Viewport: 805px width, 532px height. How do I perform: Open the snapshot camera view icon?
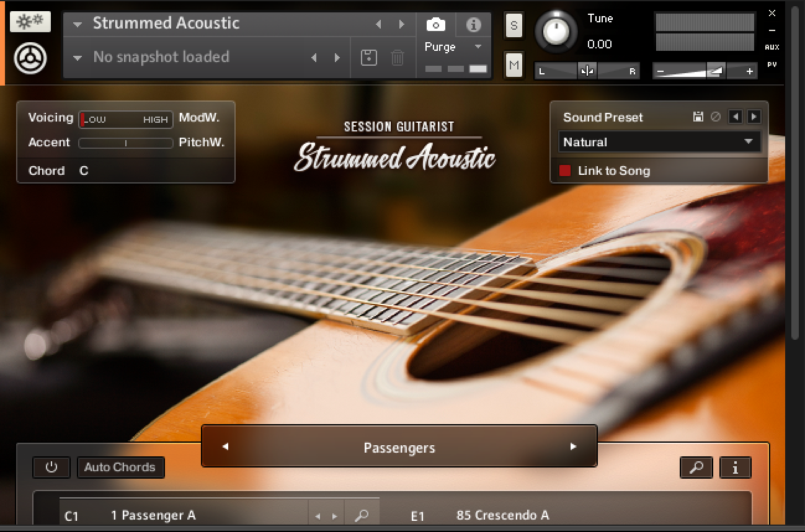[435, 24]
